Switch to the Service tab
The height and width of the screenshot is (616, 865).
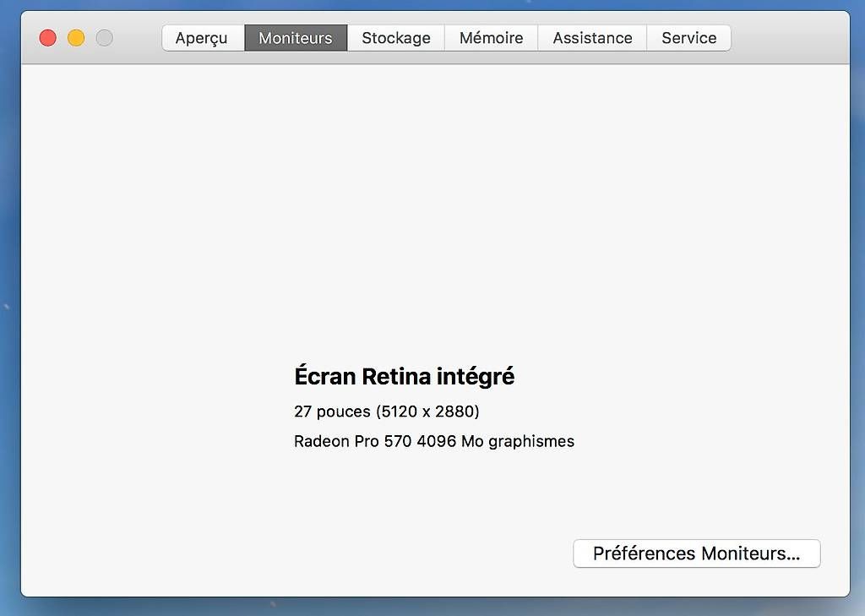pos(689,38)
